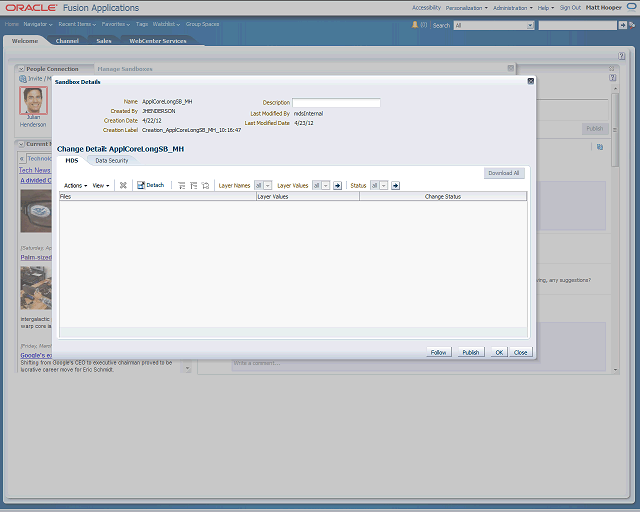This screenshot has height=512, width=640.
Task: Click the Group Spaces link
Action: pyautogui.click(x=202, y=24)
